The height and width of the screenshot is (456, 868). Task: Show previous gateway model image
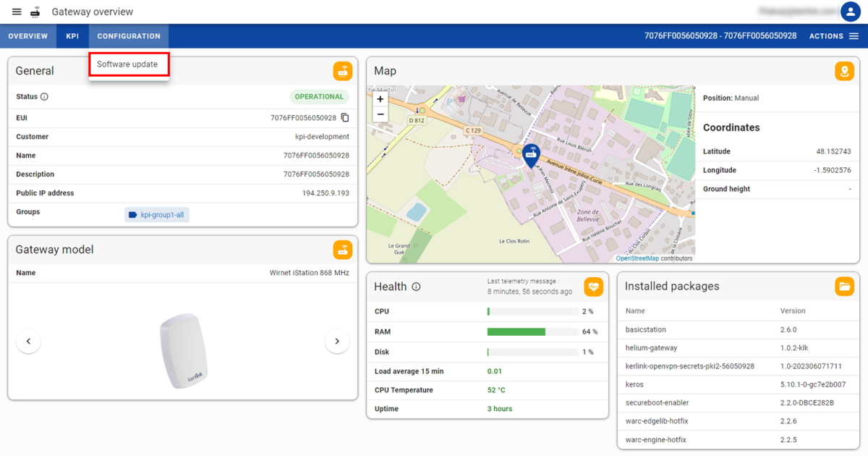[28, 341]
